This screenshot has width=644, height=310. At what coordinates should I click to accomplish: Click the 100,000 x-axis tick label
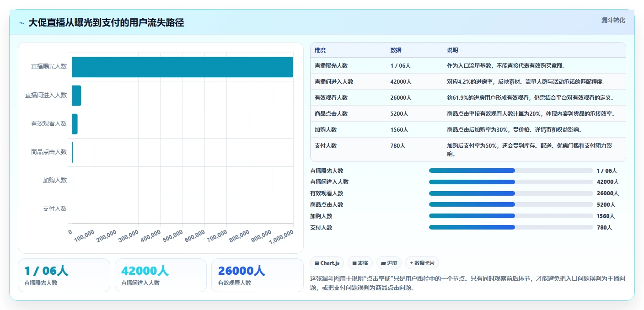pos(84,236)
